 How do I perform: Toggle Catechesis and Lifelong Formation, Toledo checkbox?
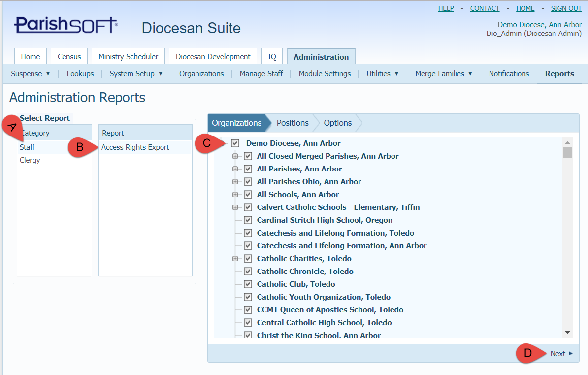click(x=248, y=233)
